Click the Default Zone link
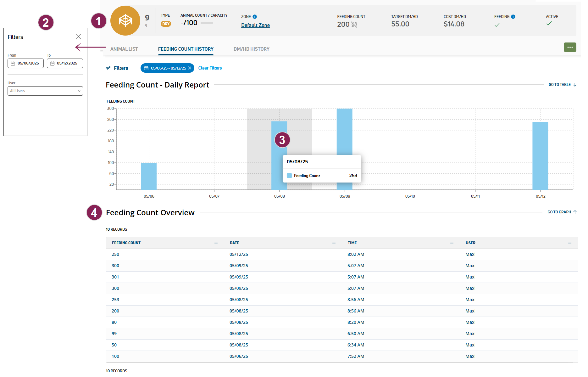Viewport: 588px width, 377px height. 255,25
